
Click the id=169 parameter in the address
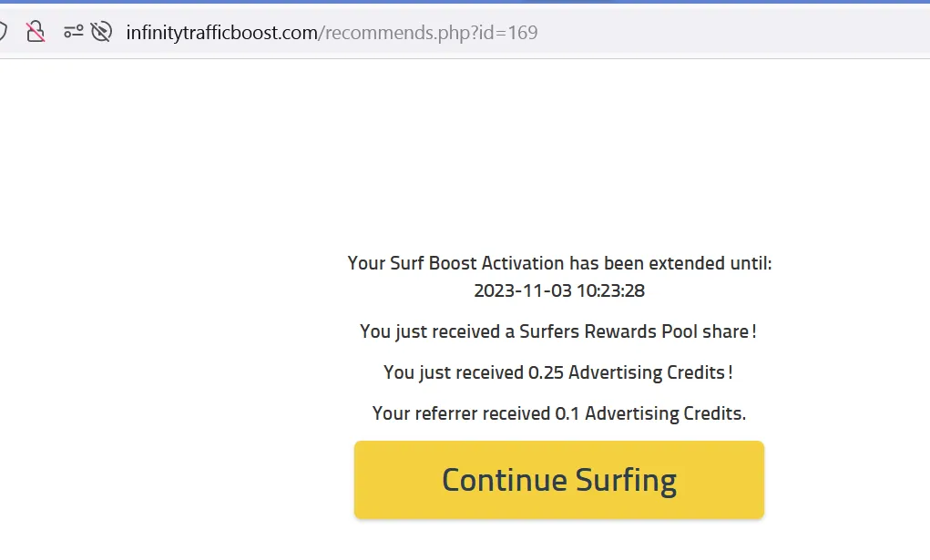(x=511, y=33)
